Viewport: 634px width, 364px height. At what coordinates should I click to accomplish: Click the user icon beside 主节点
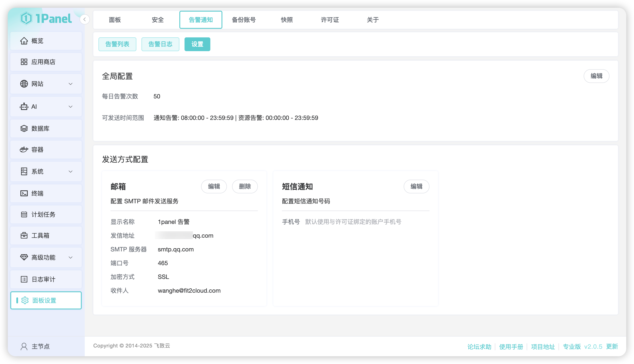[x=24, y=346]
